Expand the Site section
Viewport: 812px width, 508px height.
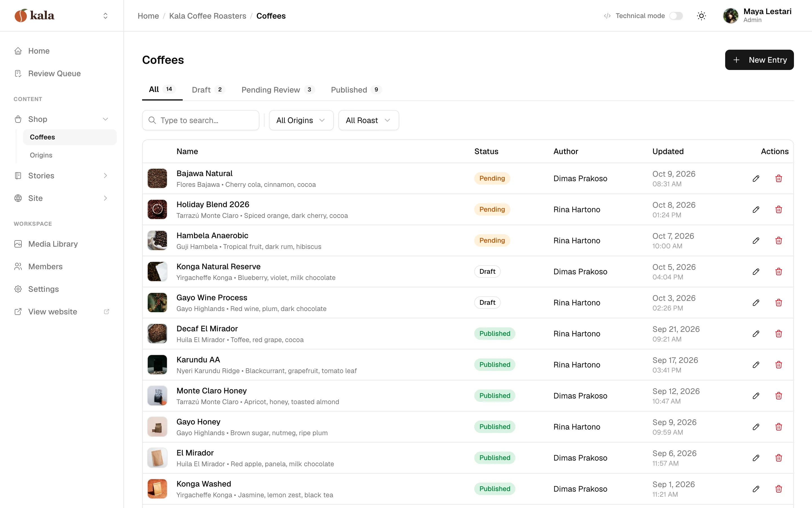62,198
